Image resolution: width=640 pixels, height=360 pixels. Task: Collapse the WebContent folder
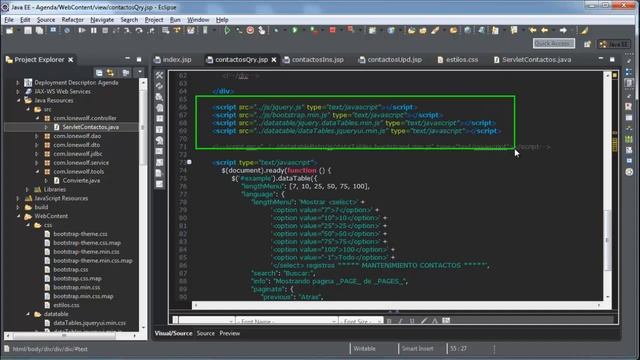tap(19, 216)
